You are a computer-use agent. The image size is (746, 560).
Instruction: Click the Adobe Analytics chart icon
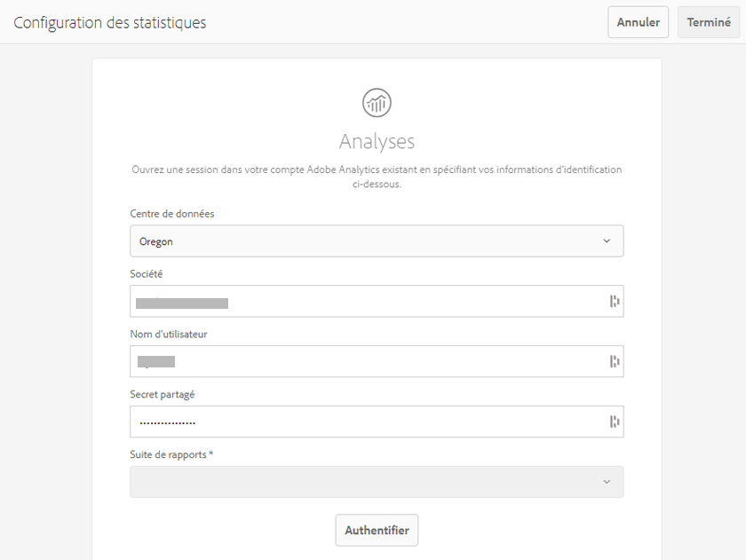click(x=377, y=103)
